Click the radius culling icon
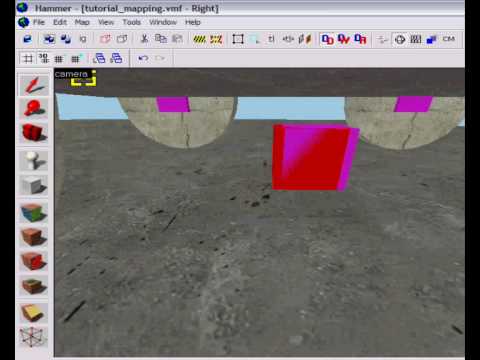 click(416, 39)
